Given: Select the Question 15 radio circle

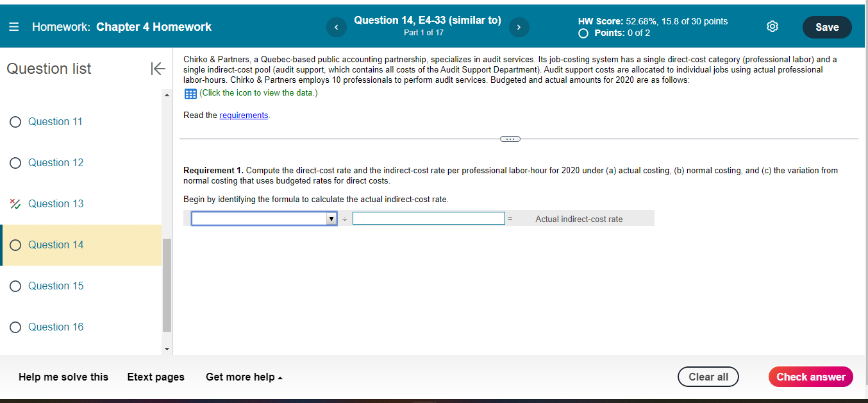Looking at the screenshot, I should (15, 286).
